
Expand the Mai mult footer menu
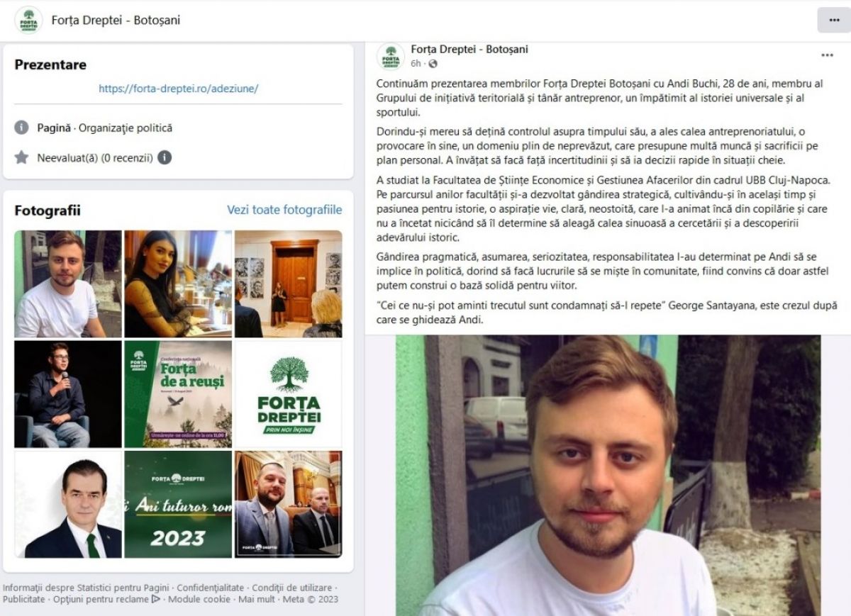pyautogui.click(x=257, y=599)
